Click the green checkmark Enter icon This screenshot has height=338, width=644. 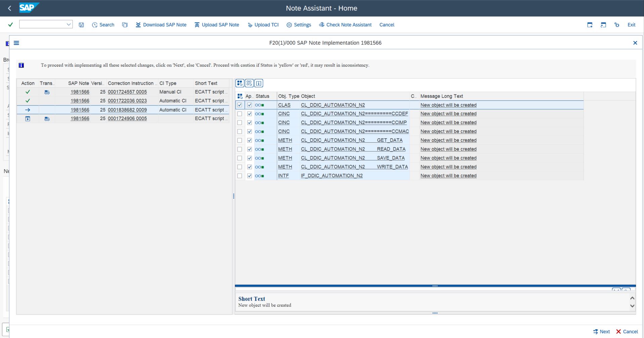coord(10,25)
